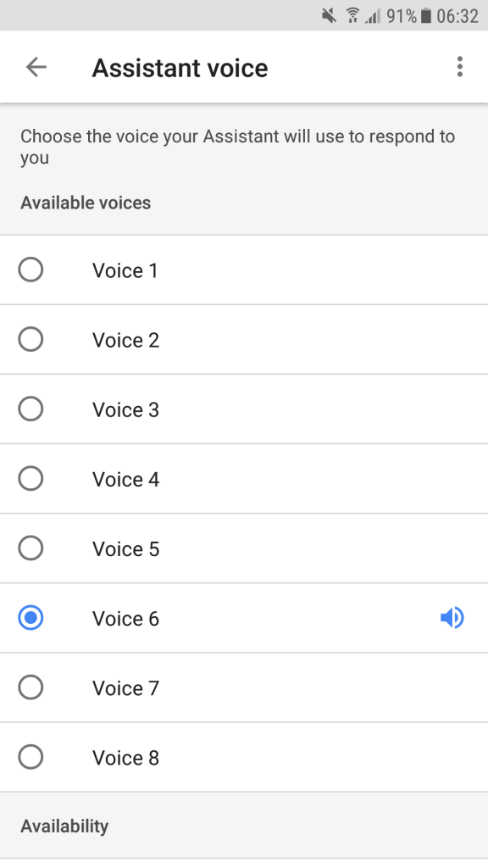Select the Voice 2 radio button
488x868 pixels.
click(x=30, y=339)
